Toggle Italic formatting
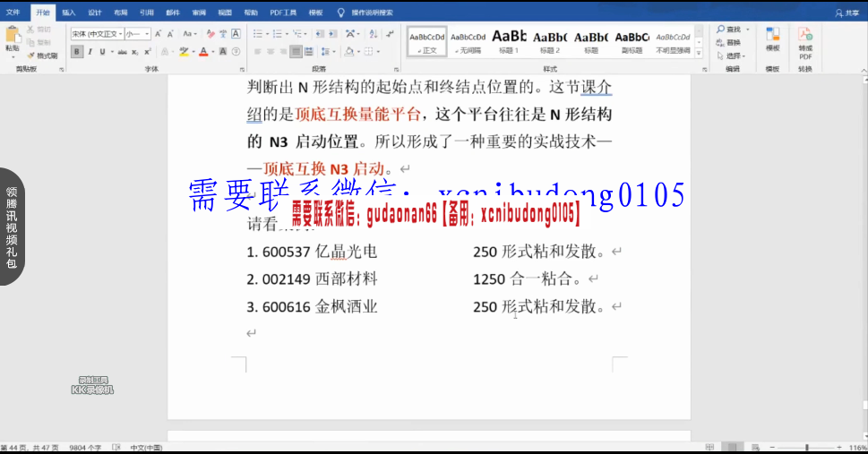The width and height of the screenshot is (868, 454). (x=90, y=52)
